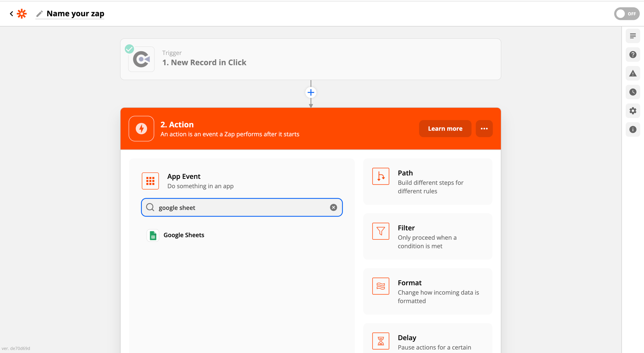
Task: Edit the 'Name your zap' title
Action: (75, 14)
